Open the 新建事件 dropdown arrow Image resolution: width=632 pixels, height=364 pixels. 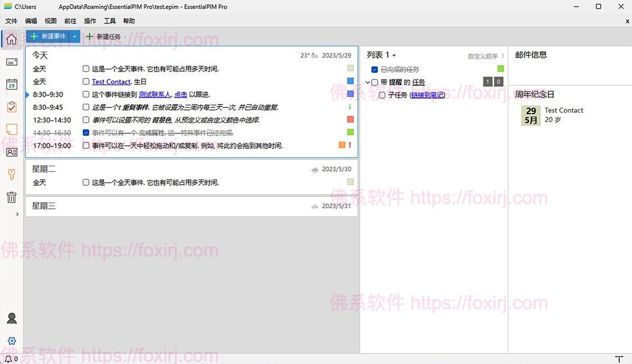tap(74, 36)
